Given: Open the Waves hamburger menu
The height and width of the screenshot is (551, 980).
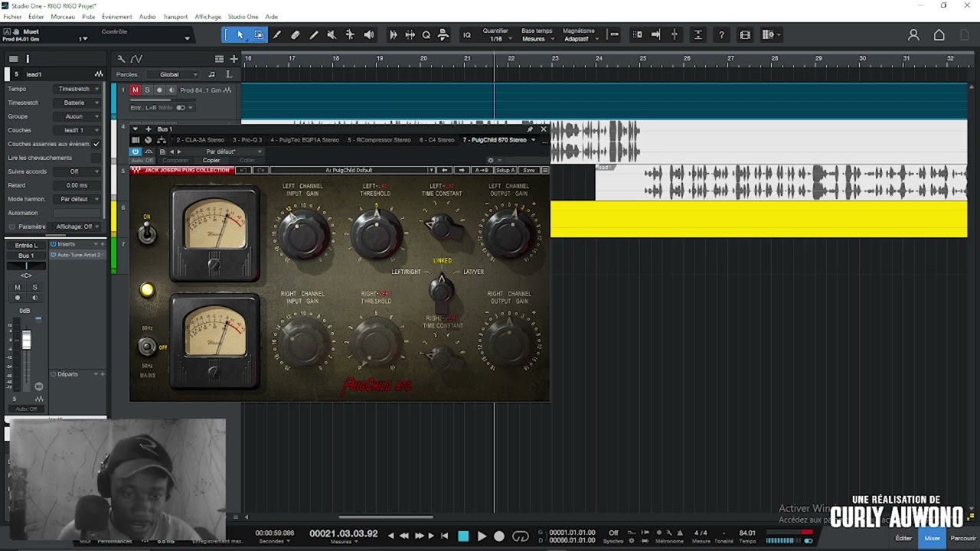Looking at the screenshot, I should (545, 170).
